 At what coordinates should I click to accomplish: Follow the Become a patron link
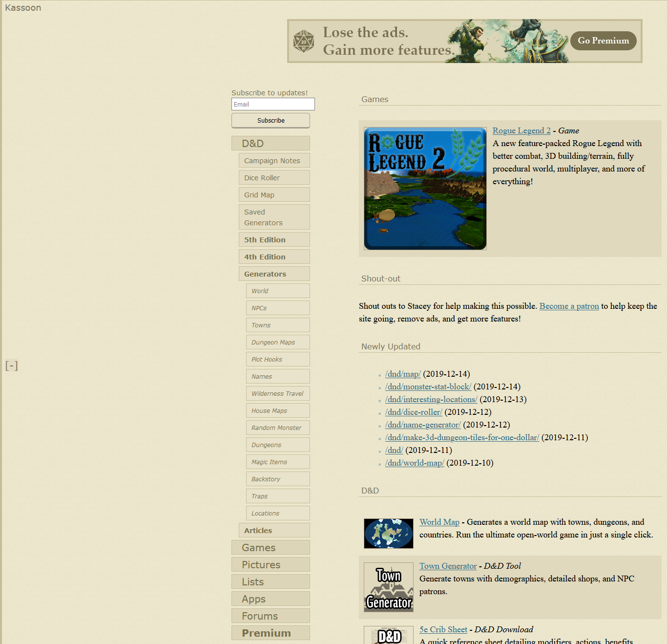(x=569, y=306)
